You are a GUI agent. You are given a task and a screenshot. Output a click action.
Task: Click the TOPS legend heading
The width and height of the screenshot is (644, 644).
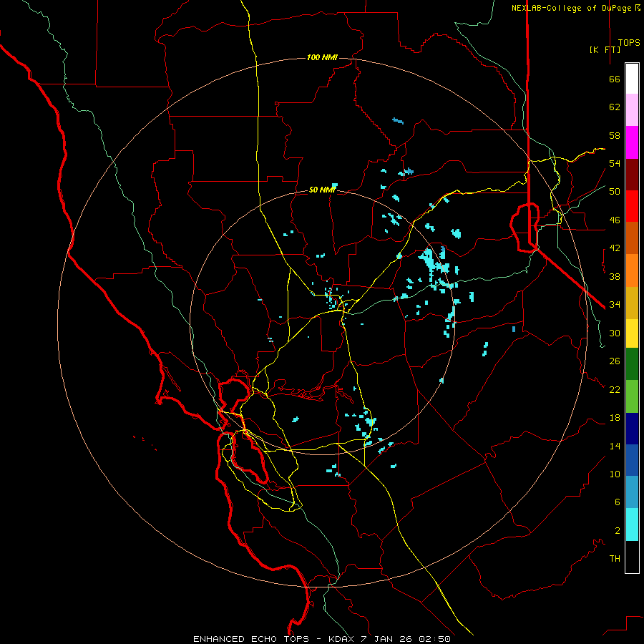pyautogui.click(x=629, y=42)
